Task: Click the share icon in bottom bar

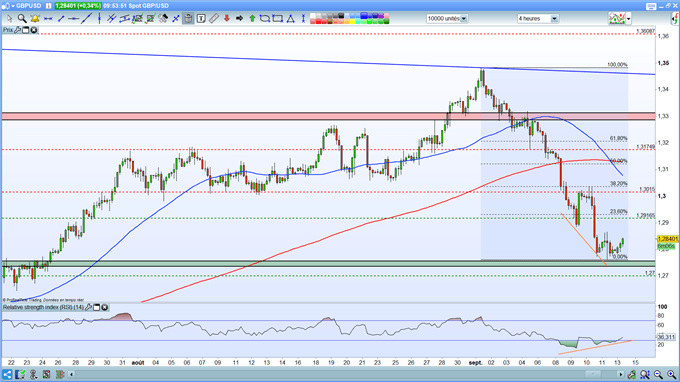Action: pyautogui.click(x=7, y=374)
